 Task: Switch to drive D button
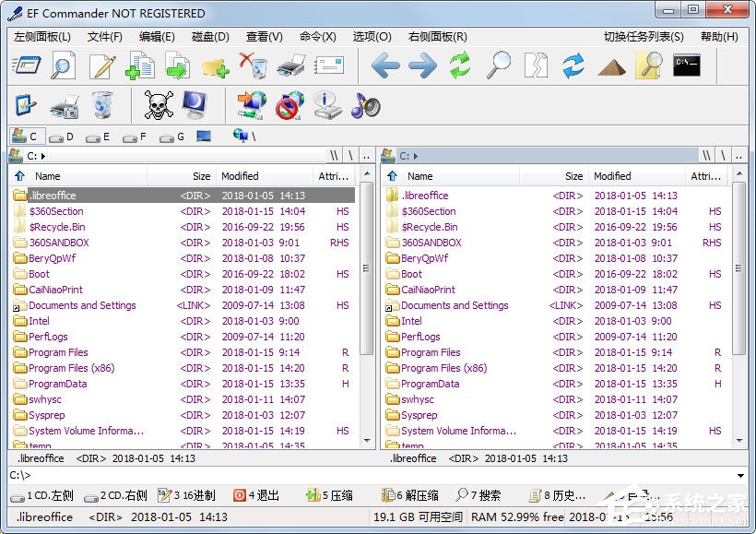tap(61, 137)
